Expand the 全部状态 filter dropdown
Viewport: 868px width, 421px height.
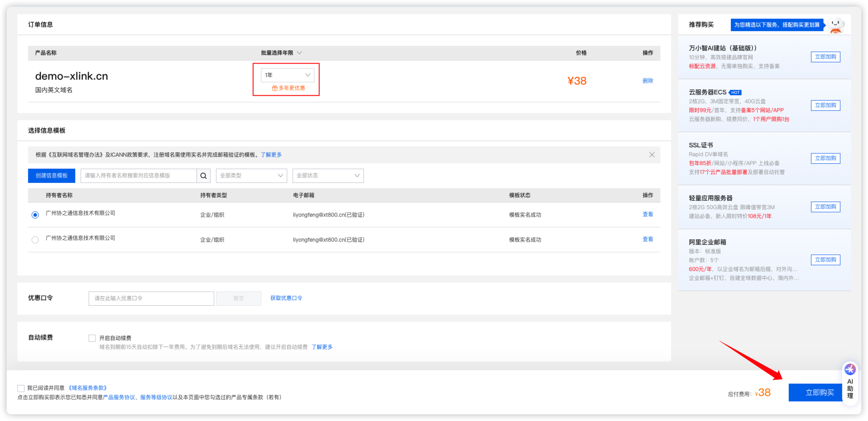(328, 176)
